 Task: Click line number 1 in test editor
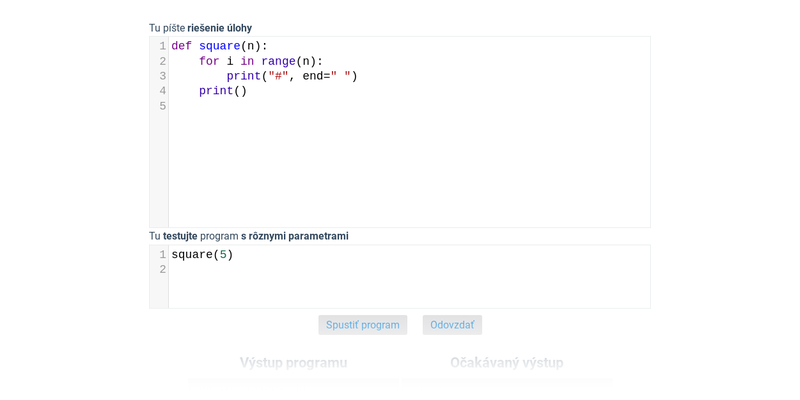click(162, 255)
